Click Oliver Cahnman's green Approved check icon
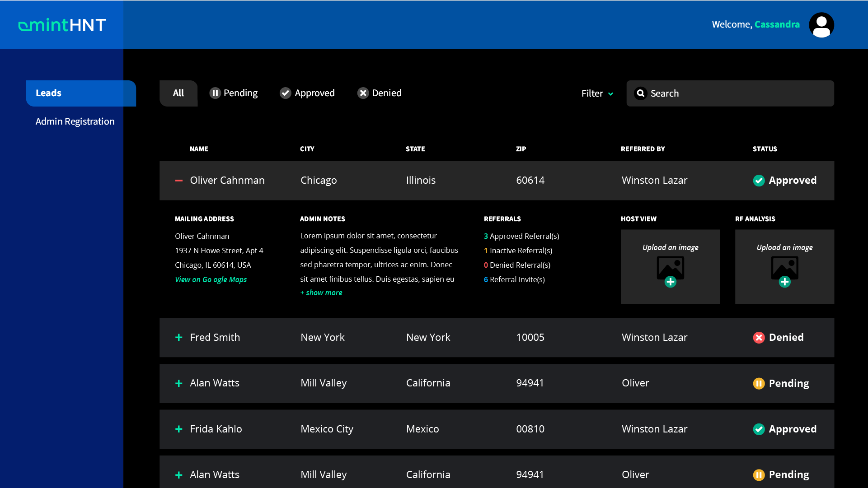Image resolution: width=868 pixels, height=488 pixels. [759, 181]
